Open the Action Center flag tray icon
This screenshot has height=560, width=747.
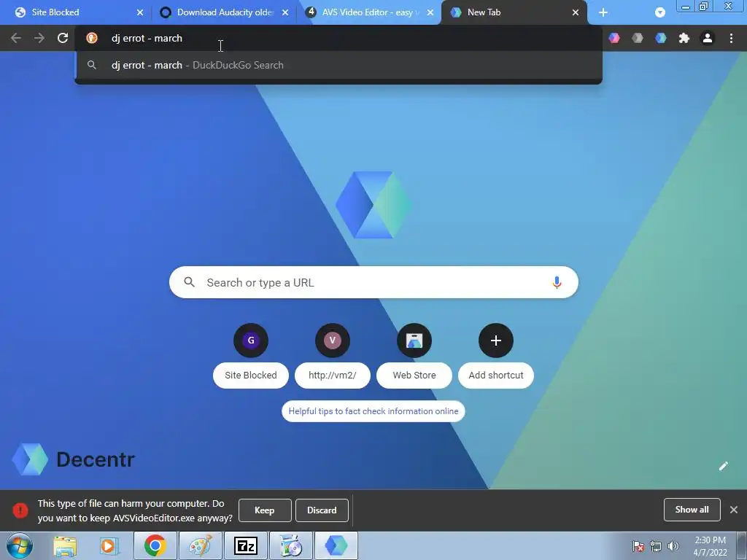(x=638, y=546)
